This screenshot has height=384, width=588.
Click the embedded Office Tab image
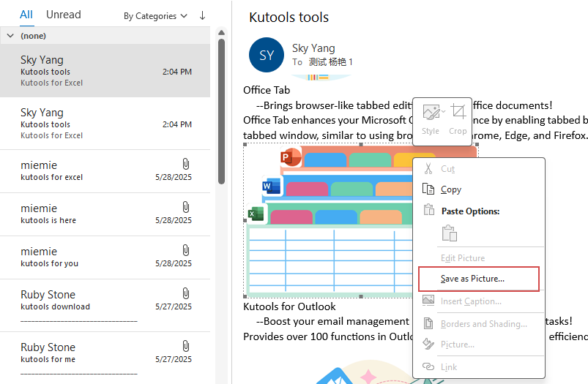(330, 219)
